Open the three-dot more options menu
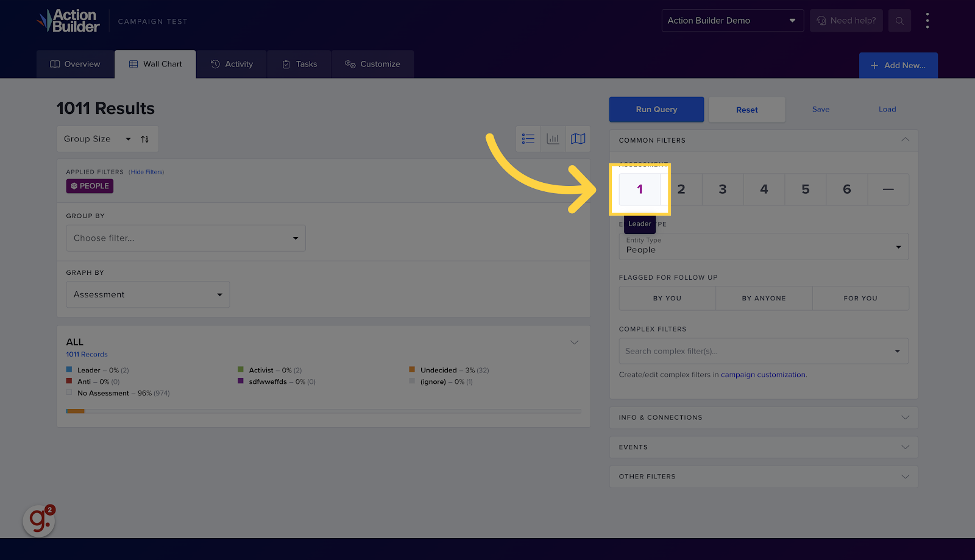 (x=927, y=21)
